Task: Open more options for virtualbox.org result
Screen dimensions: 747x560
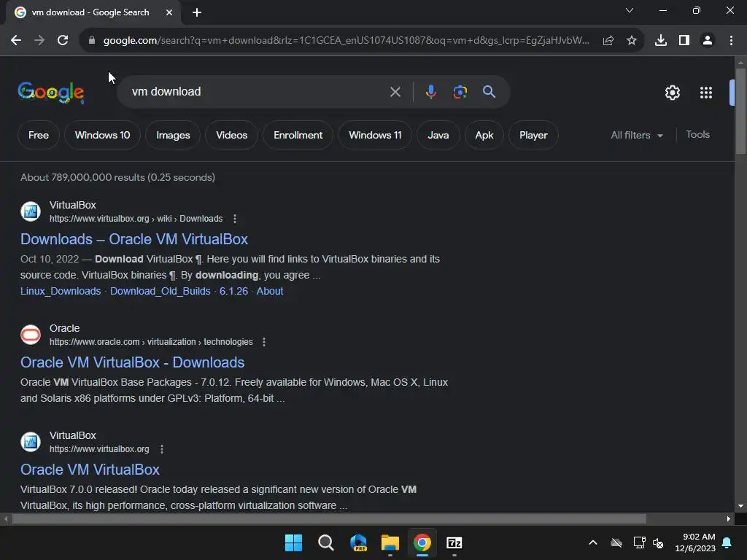Action: (x=162, y=449)
